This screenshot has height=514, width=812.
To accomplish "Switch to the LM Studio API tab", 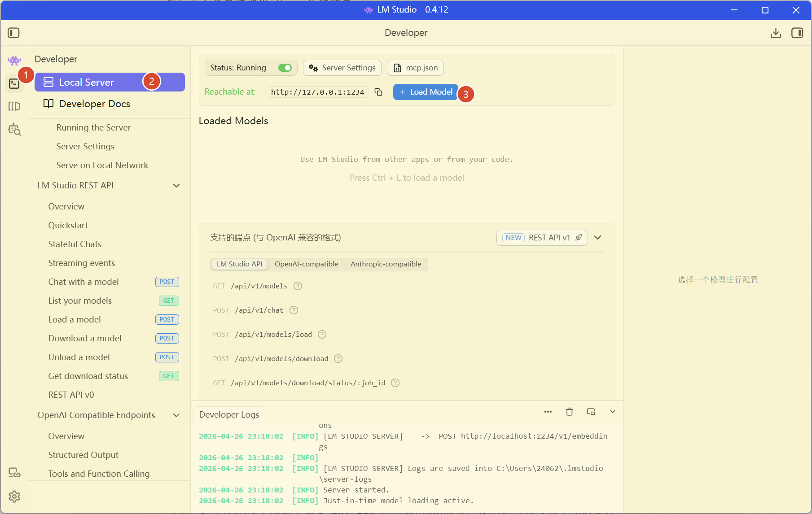I will pos(239,264).
